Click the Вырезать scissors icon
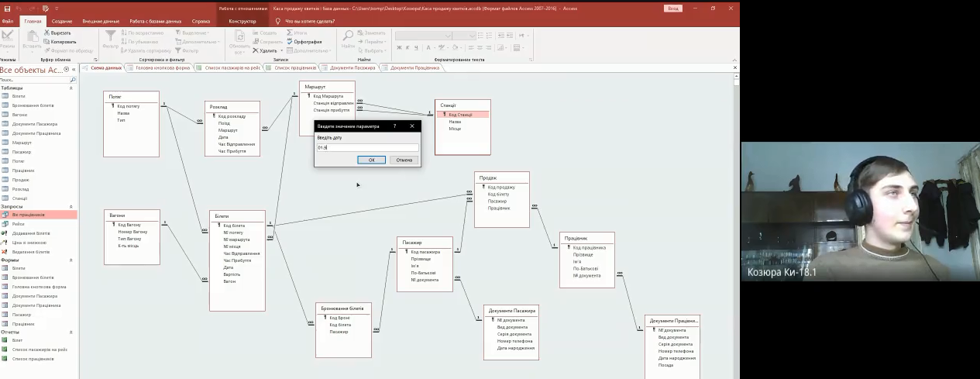This screenshot has height=379, width=980. click(46, 33)
